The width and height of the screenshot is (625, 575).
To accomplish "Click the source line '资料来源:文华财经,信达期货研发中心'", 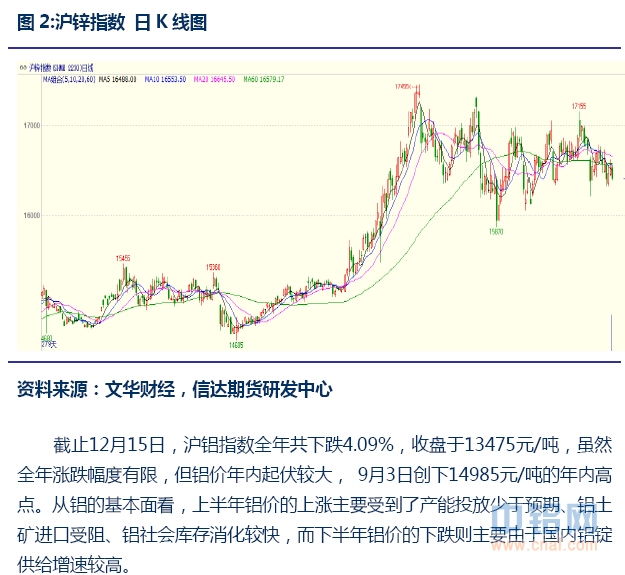I will tap(175, 389).
